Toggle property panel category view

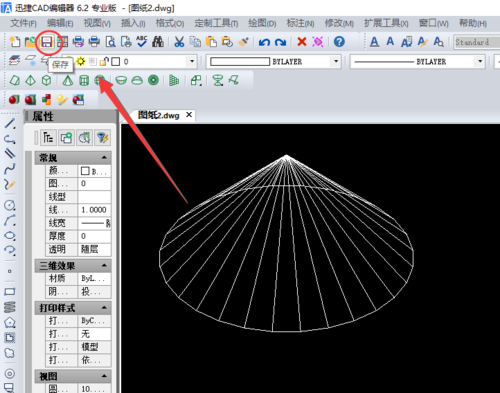click(x=48, y=137)
